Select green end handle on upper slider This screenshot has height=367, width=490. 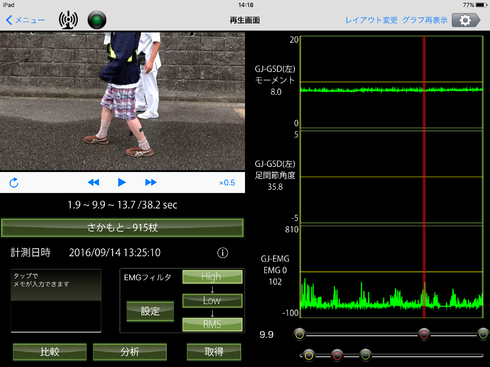pyautogui.click(x=483, y=334)
